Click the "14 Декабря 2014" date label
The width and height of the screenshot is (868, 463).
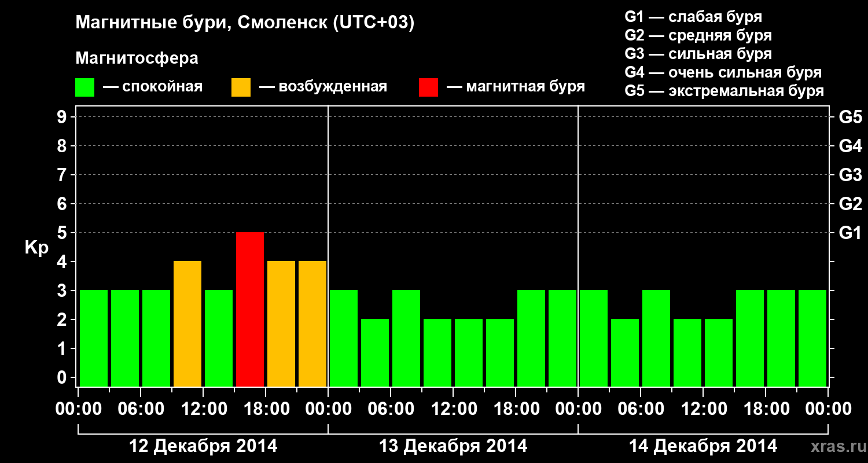pos(703,446)
